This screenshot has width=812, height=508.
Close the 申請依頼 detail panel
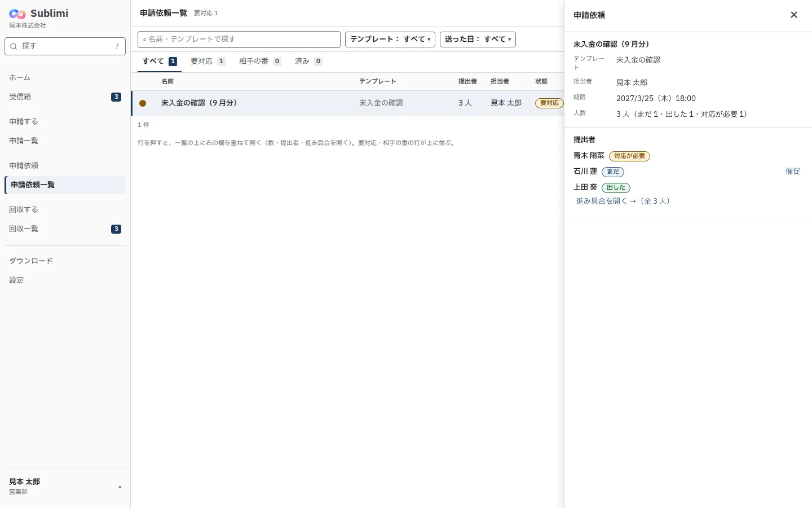[794, 15]
